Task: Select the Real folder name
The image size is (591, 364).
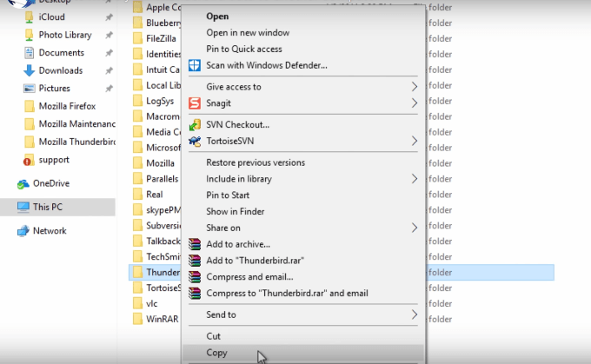Action: [x=155, y=195]
